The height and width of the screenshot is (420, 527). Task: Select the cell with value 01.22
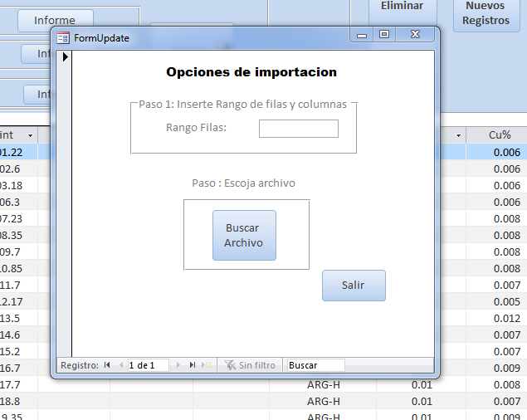pos(18,153)
